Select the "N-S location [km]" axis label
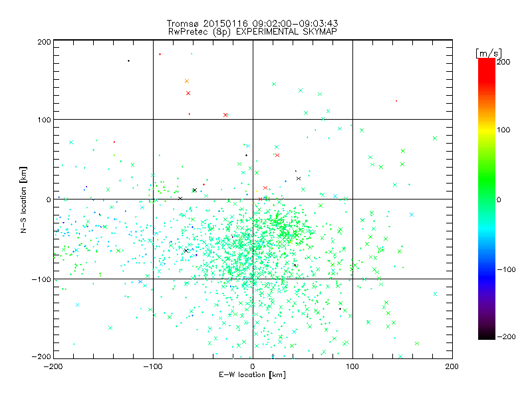The height and width of the screenshot is (399, 532). pyautogui.click(x=23, y=199)
